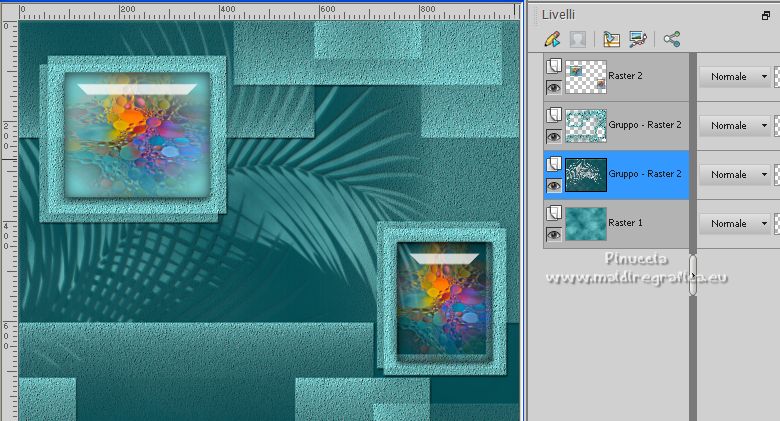Hide the Raster 2 layer via eye icon
Viewport: 780px width, 421px height.
click(x=554, y=88)
